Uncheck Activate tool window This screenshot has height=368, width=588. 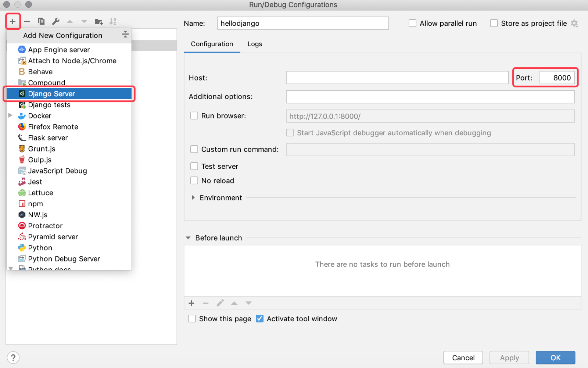pyautogui.click(x=260, y=319)
